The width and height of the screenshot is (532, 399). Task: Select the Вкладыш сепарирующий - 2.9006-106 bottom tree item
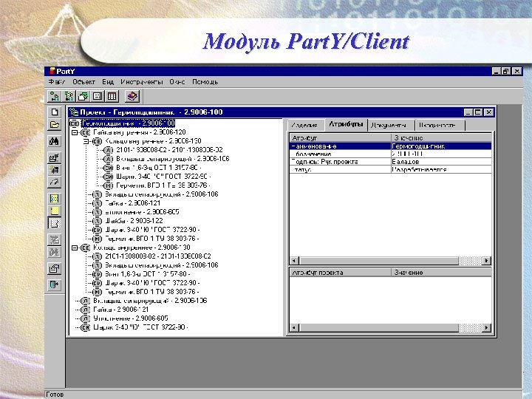[x=150, y=301]
